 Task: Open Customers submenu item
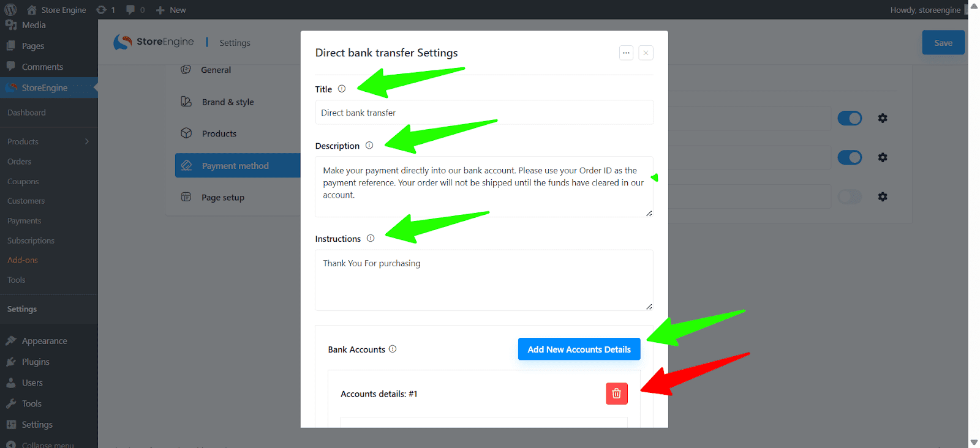coord(26,201)
